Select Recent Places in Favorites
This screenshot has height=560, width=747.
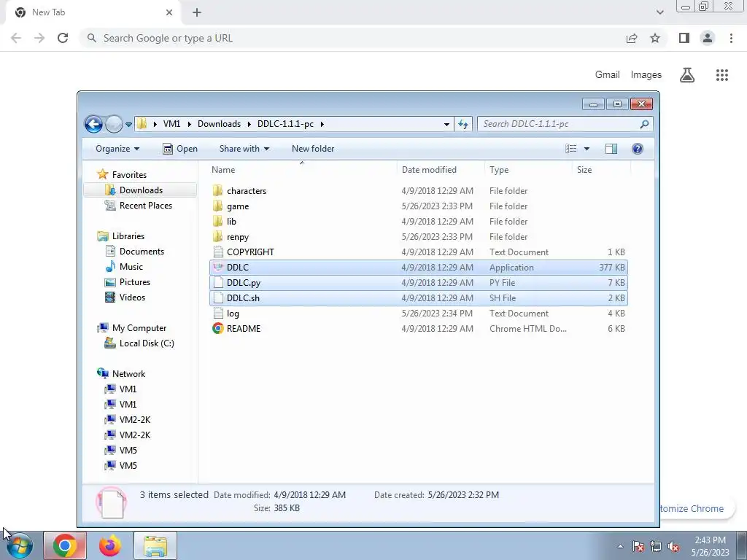(x=146, y=205)
